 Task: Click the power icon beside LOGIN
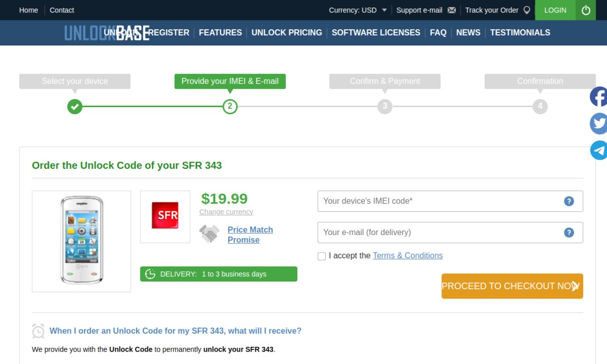[586, 10]
